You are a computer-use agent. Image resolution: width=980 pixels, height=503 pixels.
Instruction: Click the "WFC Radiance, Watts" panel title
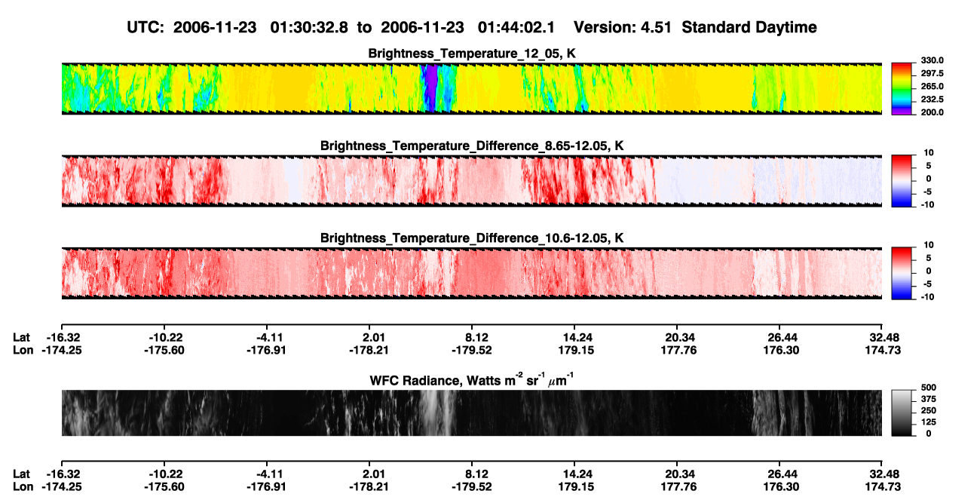coord(471,379)
